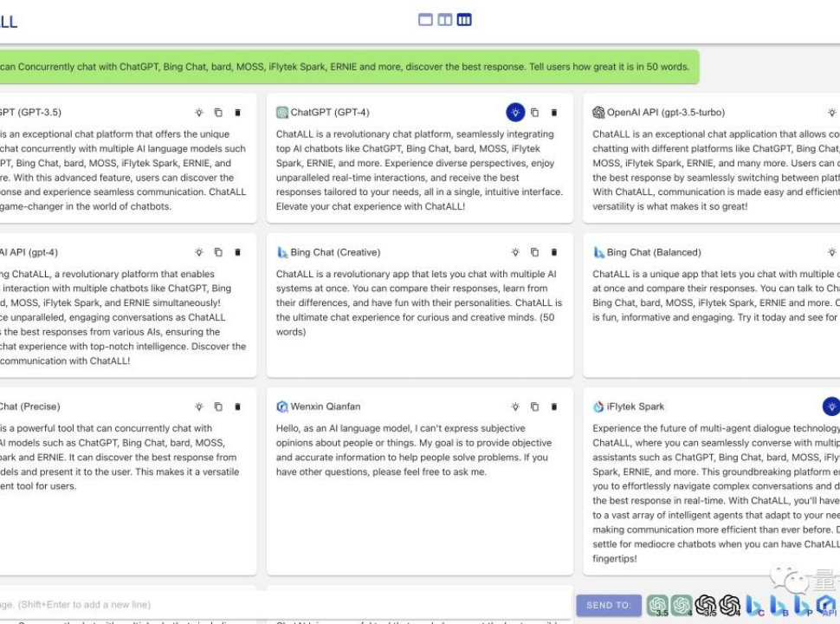
Task: Delete the Bing Chat (Precise) response
Action: [237, 406]
